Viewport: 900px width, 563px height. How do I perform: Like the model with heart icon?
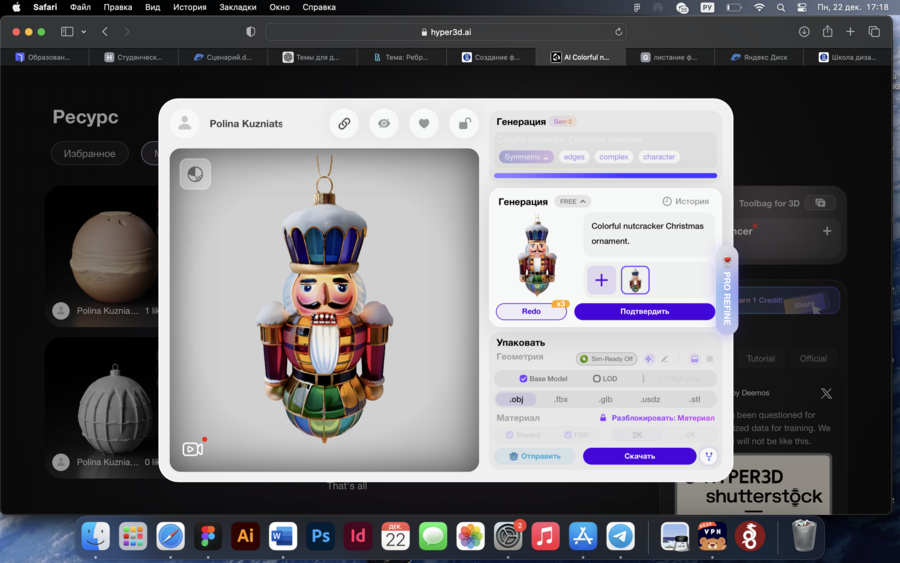coord(424,123)
